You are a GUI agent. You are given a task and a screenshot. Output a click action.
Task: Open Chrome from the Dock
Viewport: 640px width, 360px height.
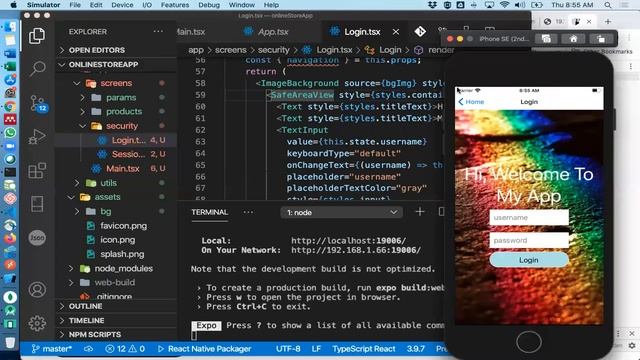[x=10, y=106]
